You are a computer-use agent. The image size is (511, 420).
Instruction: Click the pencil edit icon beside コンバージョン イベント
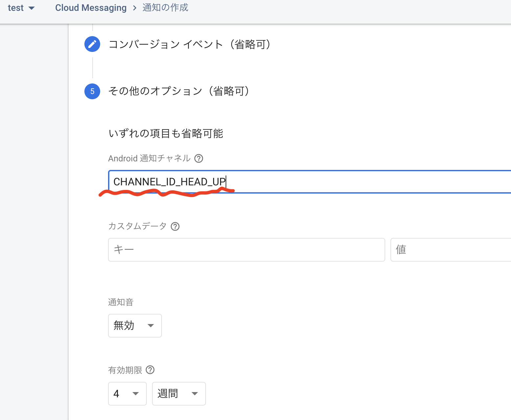pyautogui.click(x=92, y=44)
